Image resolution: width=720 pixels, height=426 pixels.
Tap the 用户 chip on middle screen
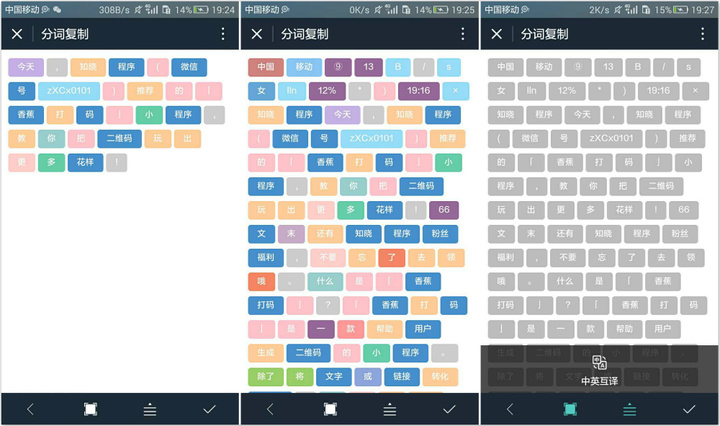[422, 329]
